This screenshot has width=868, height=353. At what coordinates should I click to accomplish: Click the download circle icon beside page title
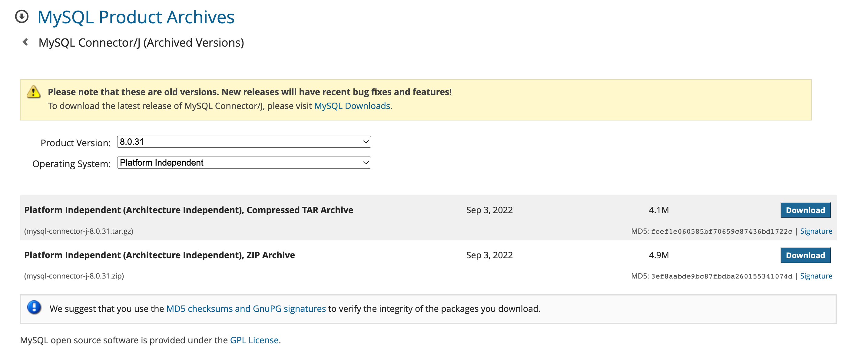click(x=22, y=17)
